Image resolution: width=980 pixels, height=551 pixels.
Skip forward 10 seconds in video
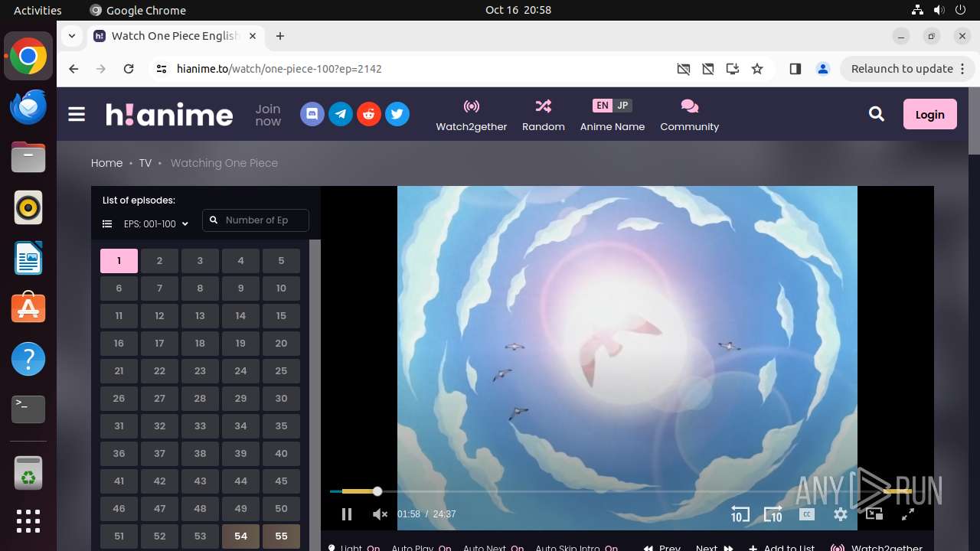point(773,514)
